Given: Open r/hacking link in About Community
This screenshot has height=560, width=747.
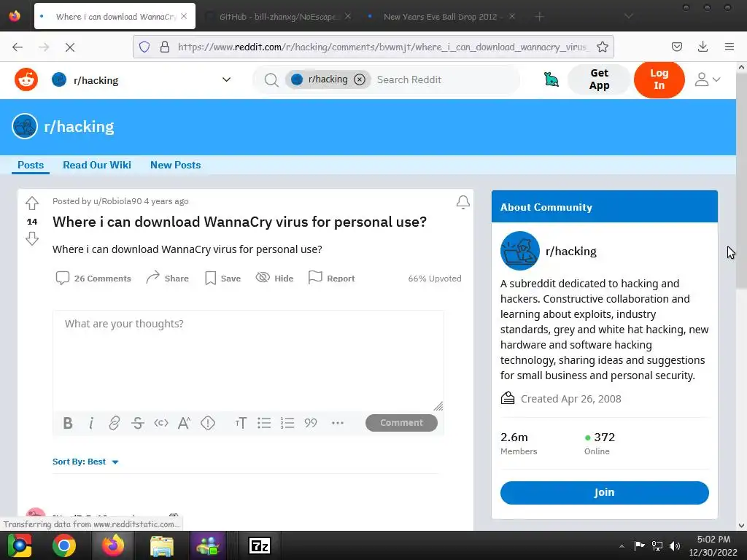Looking at the screenshot, I should point(570,251).
